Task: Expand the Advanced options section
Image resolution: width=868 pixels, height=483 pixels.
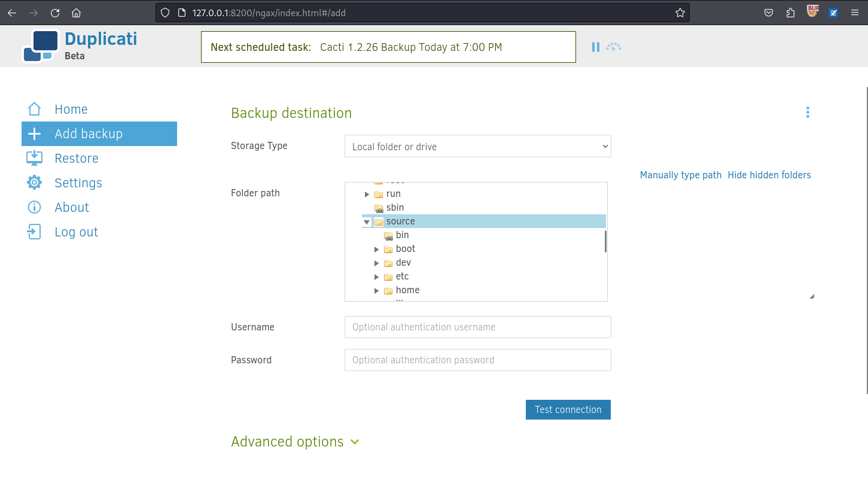Action: tap(296, 442)
